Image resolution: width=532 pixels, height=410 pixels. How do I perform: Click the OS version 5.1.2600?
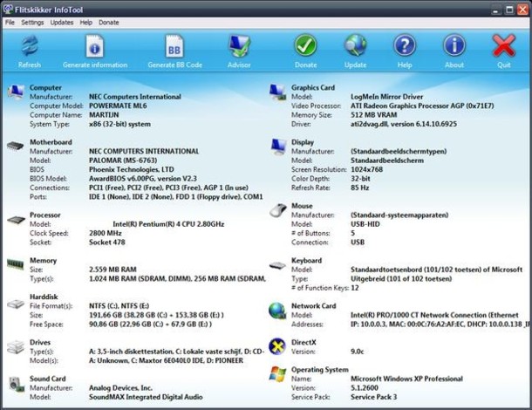pyautogui.click(x=365, y=388)
